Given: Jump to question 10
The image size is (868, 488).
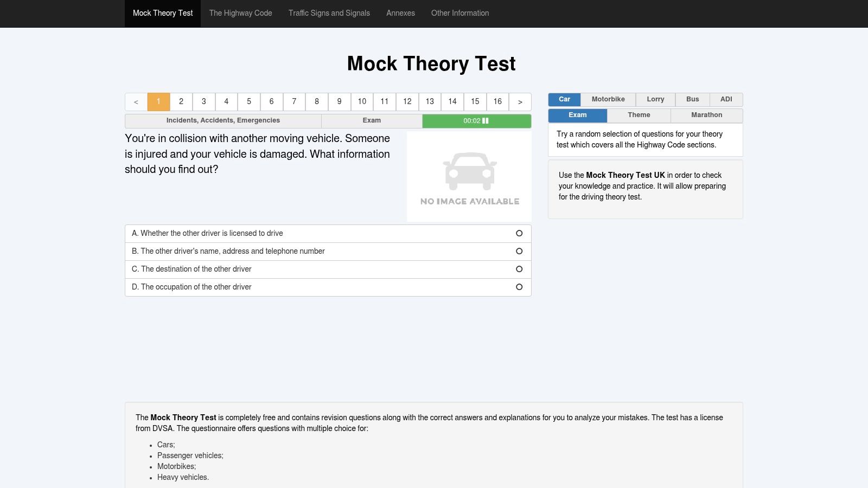Looking at the screenshot, I should pos(362,102).
